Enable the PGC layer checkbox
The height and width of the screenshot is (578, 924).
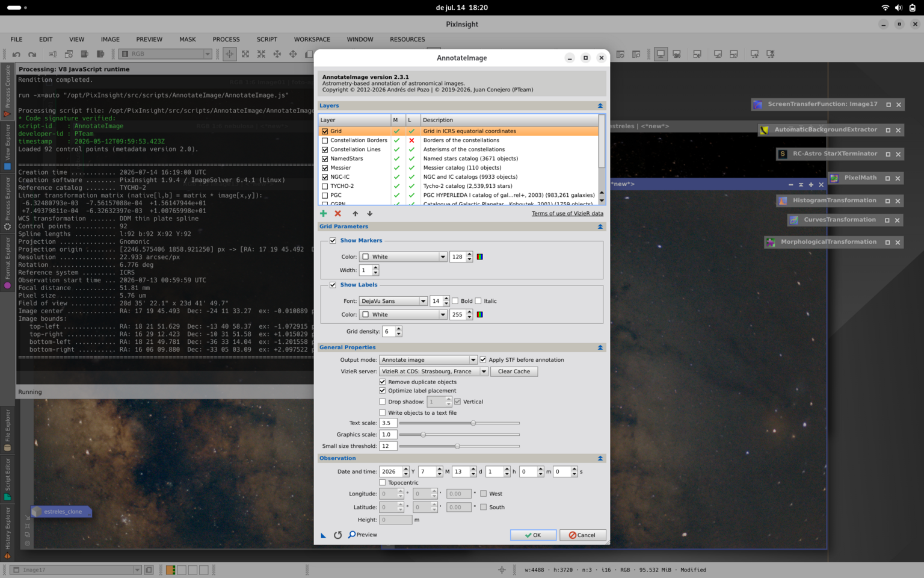click(x=325, y=195)
